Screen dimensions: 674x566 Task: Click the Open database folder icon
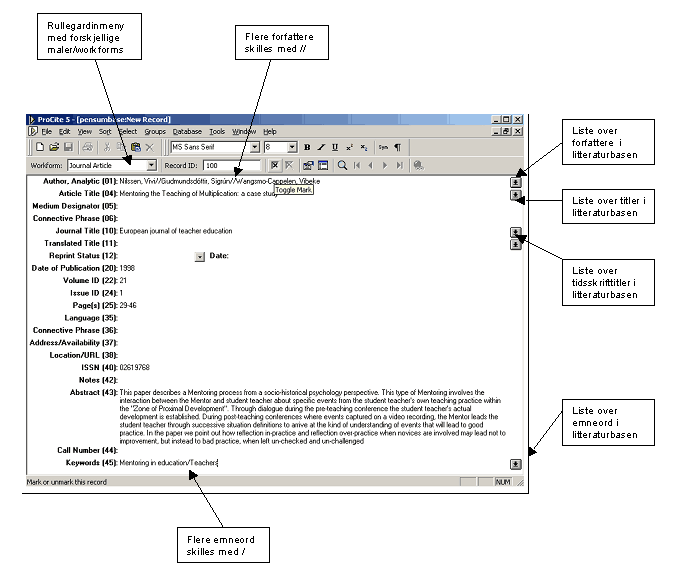[54, 147]
